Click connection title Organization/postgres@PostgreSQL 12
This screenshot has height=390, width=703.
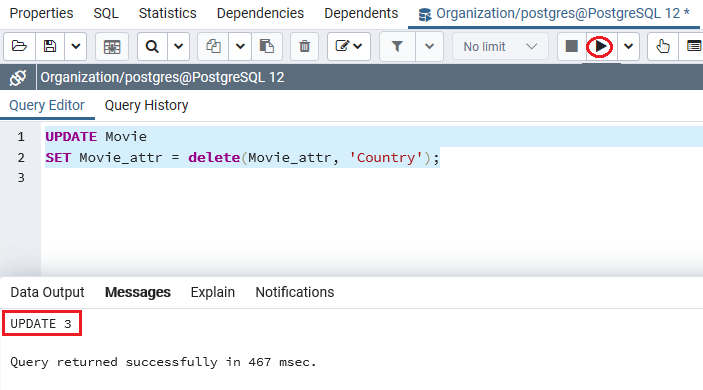pyautogui.click(x=162, y=78)
